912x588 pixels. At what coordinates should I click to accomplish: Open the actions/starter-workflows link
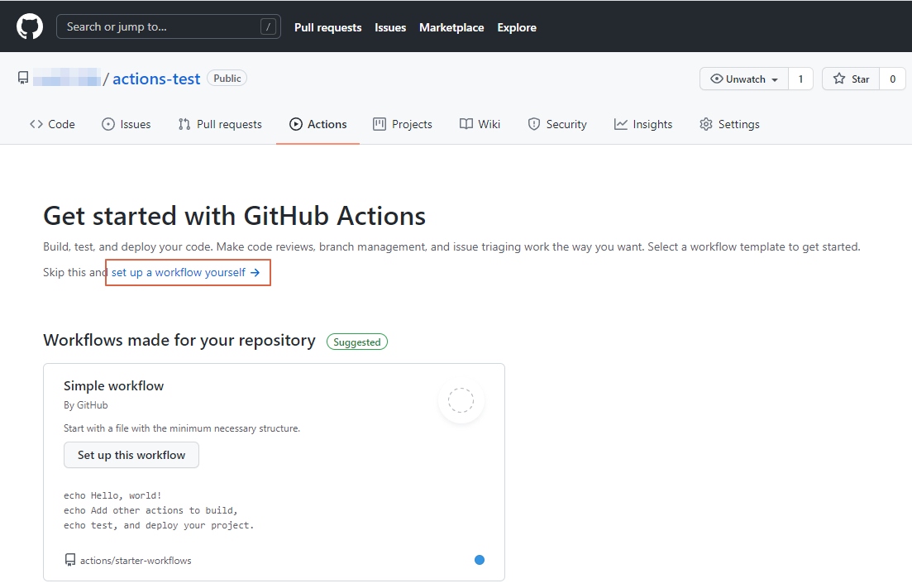click(x=136, y=561)
